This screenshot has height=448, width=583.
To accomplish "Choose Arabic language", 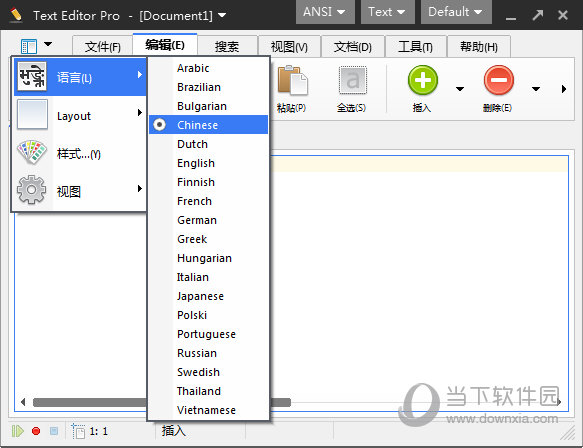I will (x=208, y=68).
